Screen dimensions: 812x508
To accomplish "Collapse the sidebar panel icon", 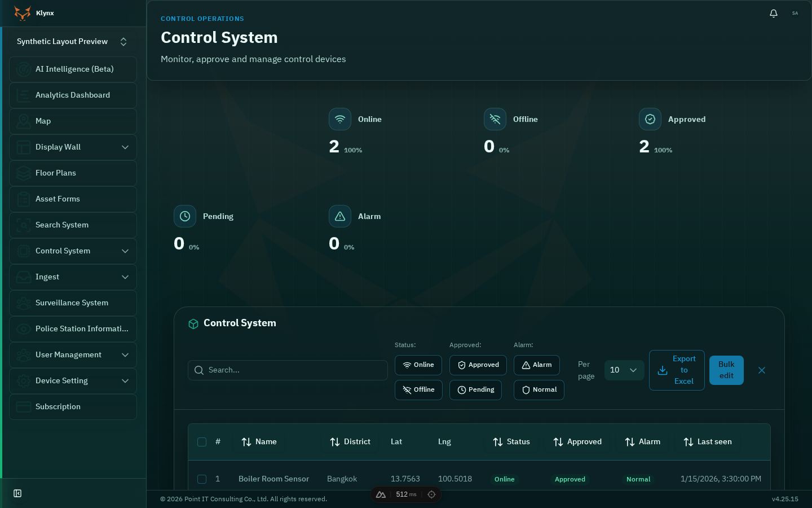I will (x=17, y=493).
